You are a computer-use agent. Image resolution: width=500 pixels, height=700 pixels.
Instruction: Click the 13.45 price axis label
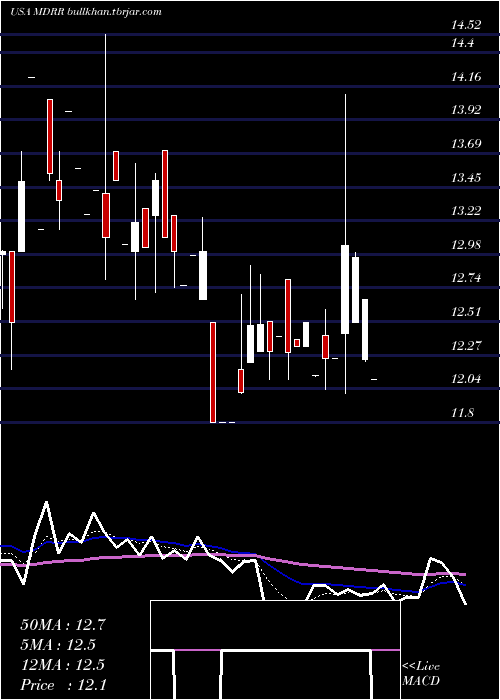(x=466, y=178)
